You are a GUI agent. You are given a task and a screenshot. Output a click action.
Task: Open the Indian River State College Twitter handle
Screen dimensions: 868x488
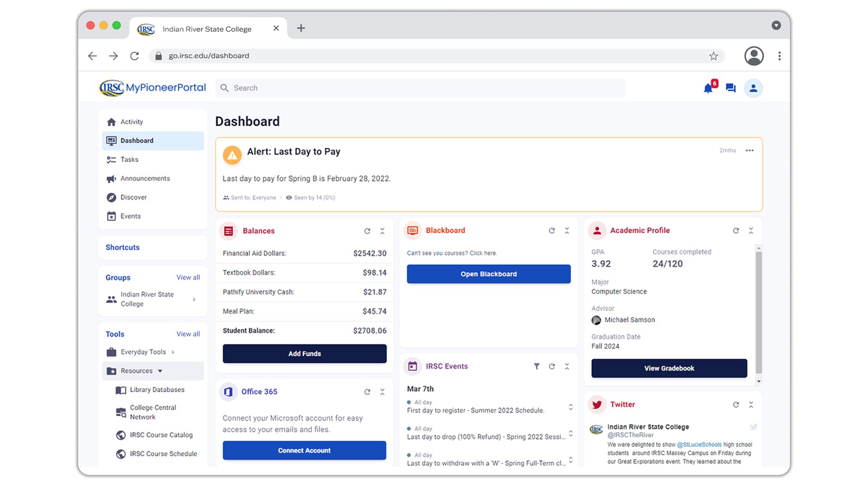[630, 435]
